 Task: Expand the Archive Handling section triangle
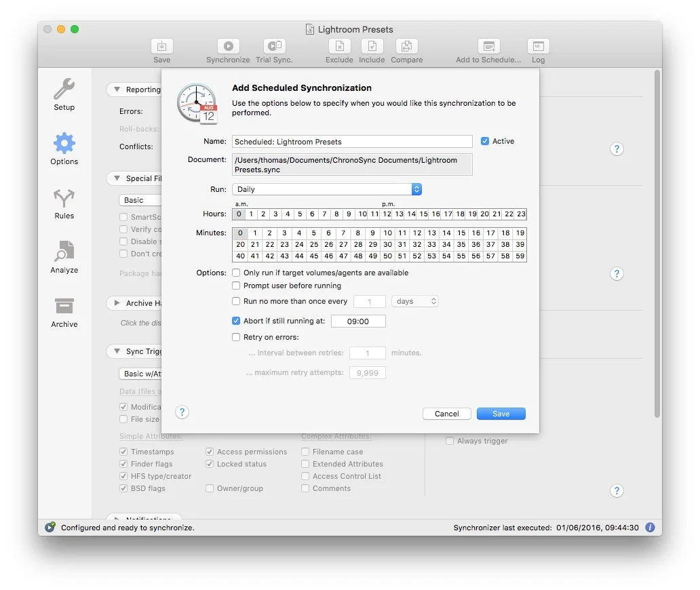(117, 303)
